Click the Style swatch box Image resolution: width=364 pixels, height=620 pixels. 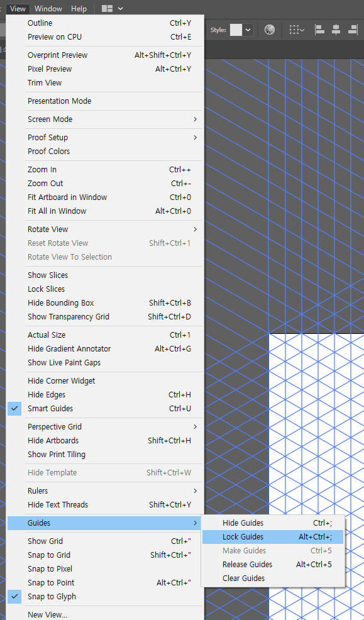pos(236,30)
